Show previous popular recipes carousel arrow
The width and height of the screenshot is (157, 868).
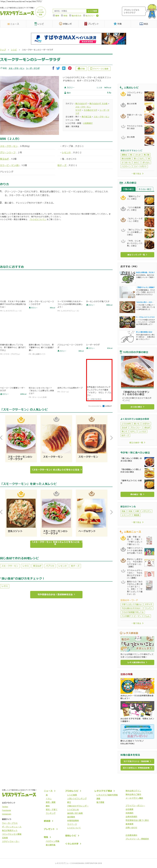click(1, 438)
